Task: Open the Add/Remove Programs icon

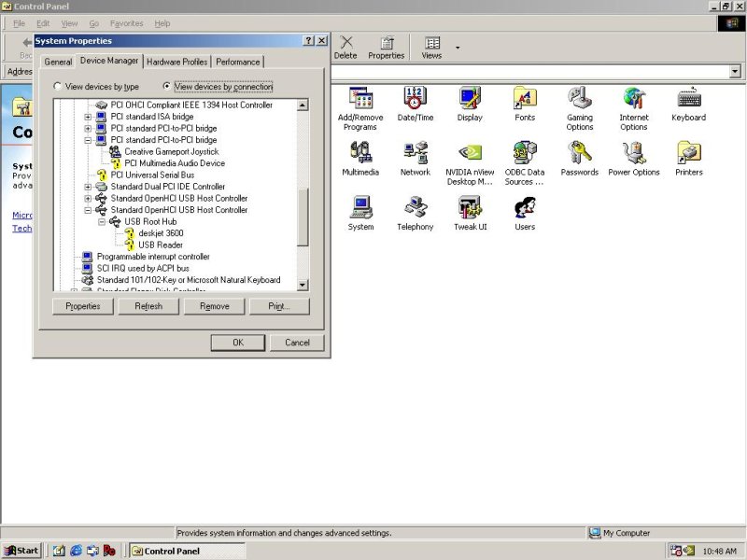Action: [x=359, y=99]
